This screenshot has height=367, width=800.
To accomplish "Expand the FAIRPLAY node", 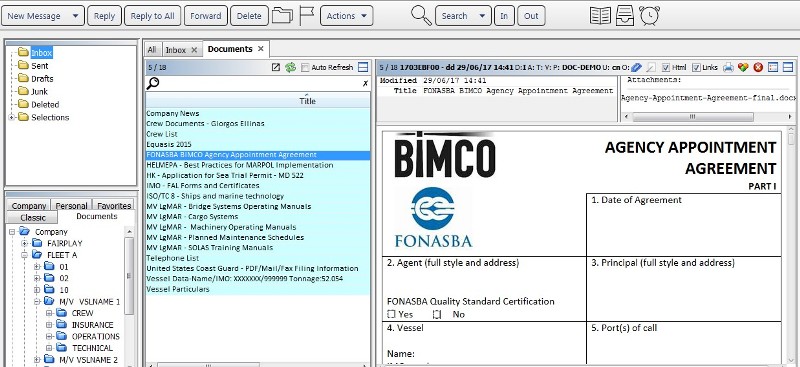I will click(x=24, y=243).
